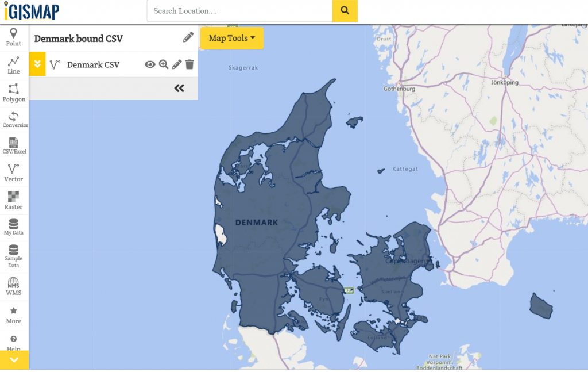
Task: Open the Raster tool
Action: [14, 200]
